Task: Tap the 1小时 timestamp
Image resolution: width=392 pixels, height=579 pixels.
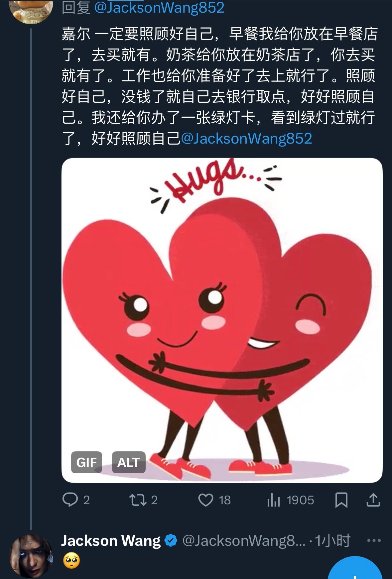Action: (x=333, y=541)
